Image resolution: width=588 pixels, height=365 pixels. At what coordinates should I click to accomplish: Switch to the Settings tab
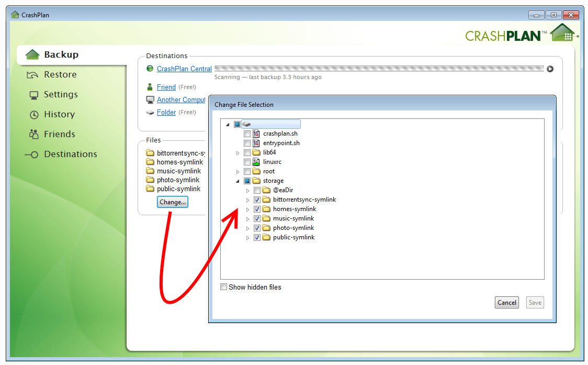tap(61, 95)
